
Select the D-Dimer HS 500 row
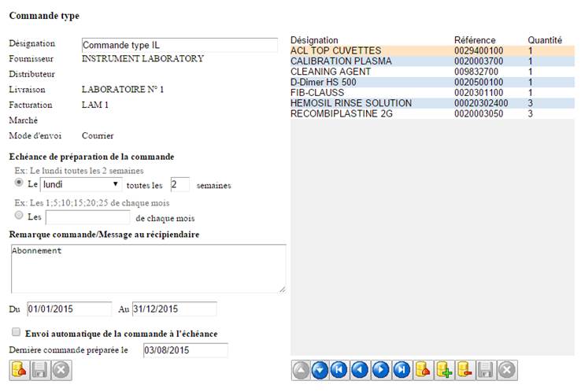click(x=432, y=82)
